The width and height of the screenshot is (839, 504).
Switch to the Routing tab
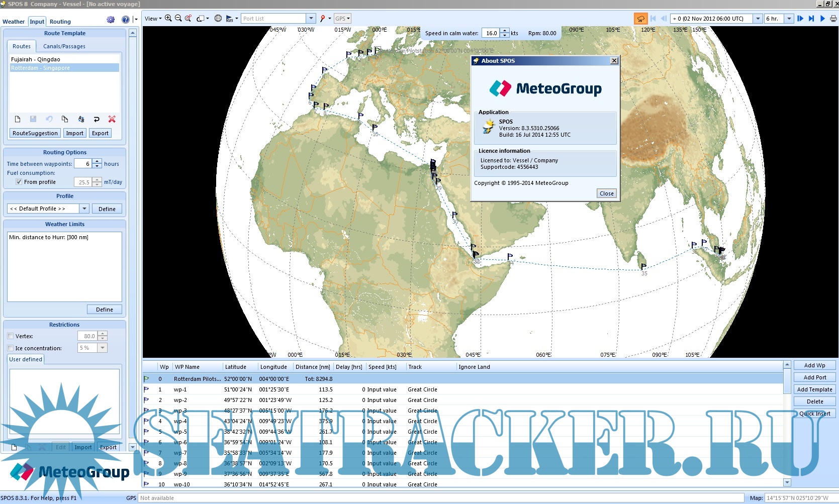60,22
